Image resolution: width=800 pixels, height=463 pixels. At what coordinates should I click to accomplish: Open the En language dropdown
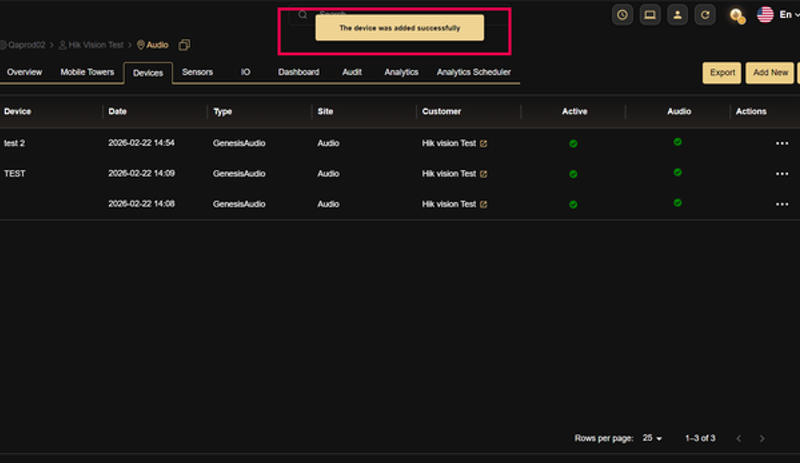789,15
